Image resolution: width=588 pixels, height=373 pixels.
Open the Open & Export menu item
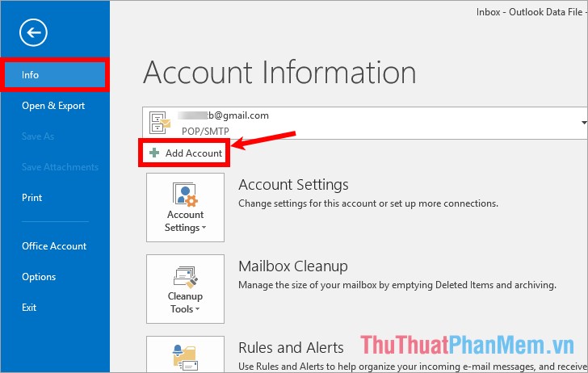[53, 106]
